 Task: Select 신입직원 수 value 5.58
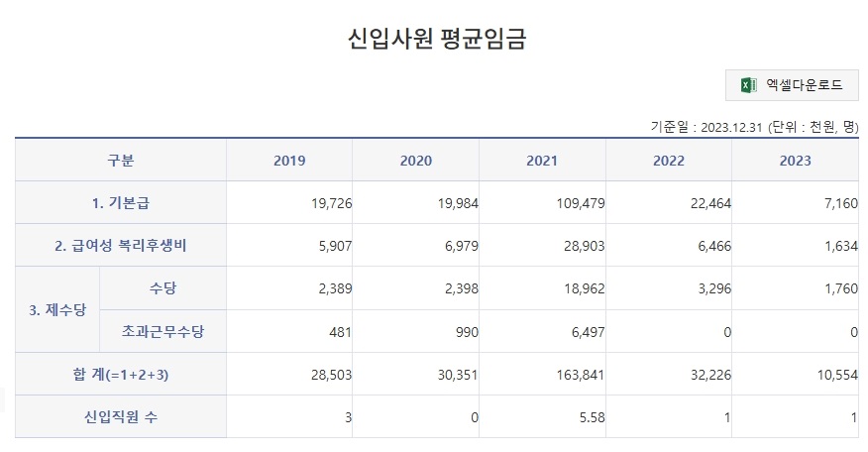coord(592,417)
